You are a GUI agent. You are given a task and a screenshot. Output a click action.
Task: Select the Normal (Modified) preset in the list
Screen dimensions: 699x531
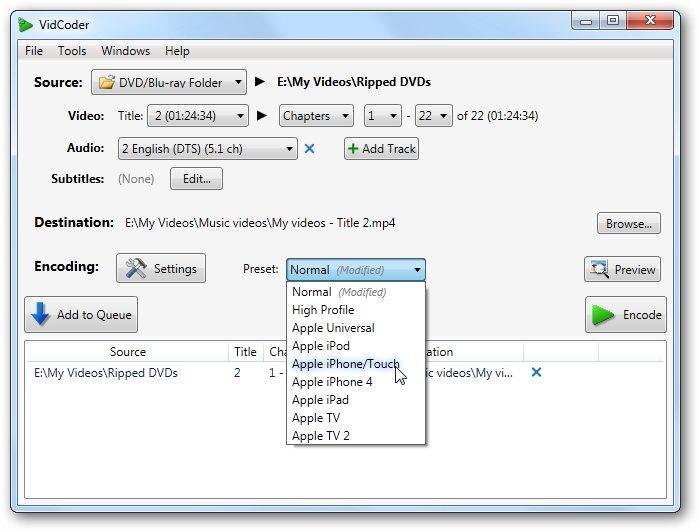coord(356,292)
